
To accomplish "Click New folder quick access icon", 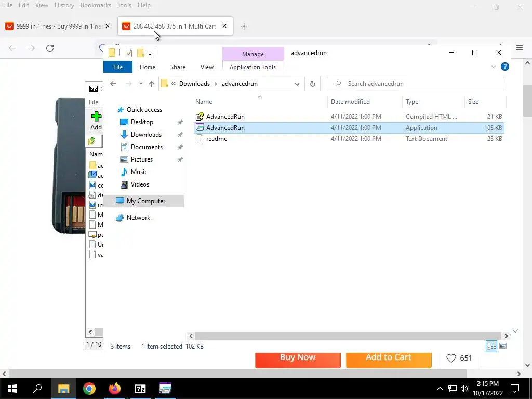I will [140, 53].
